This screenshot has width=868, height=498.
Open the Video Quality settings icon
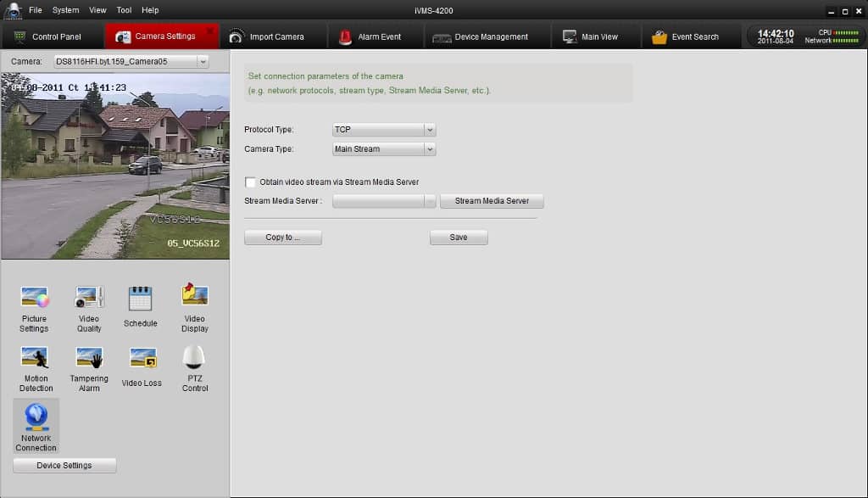tap(89, 298)
